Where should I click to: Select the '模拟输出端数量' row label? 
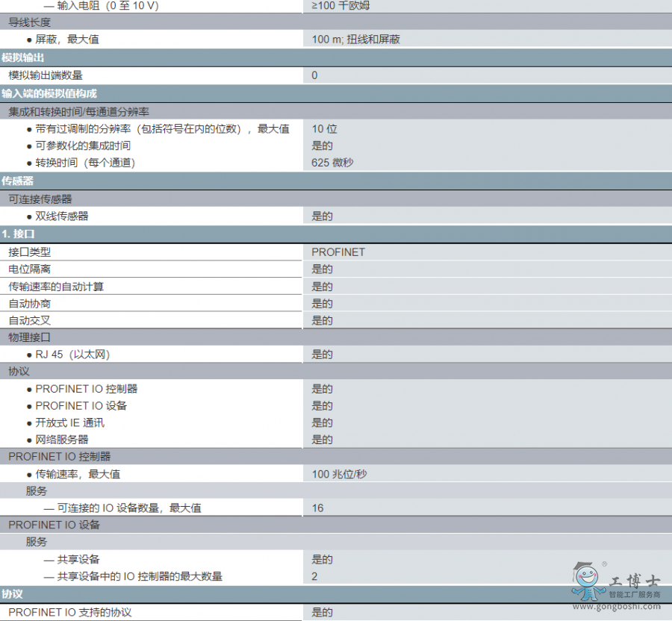(46, 75)
